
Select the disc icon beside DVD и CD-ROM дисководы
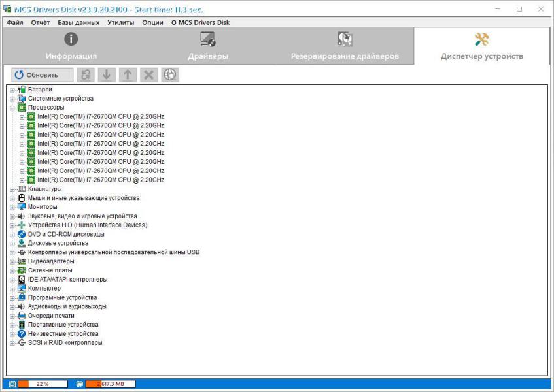point(22,234)
